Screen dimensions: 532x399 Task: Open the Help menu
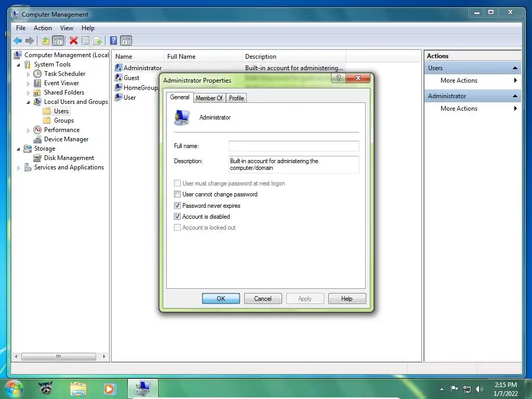pos(88,28)
